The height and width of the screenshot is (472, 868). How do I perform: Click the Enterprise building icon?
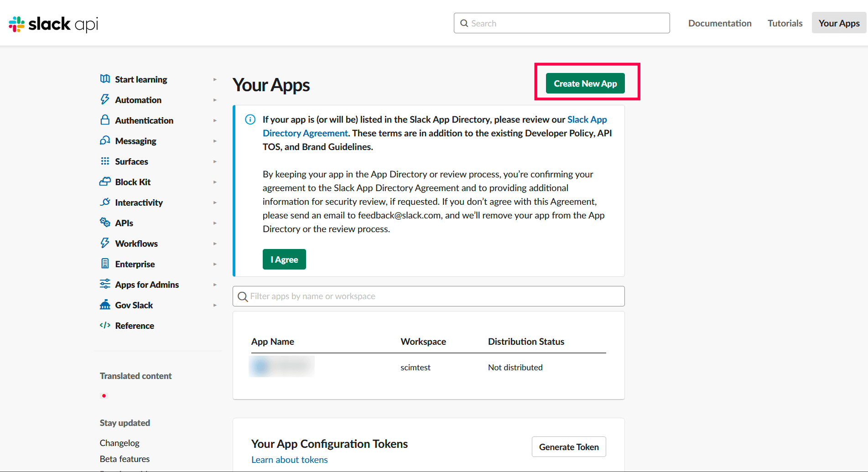pos(105,264)
